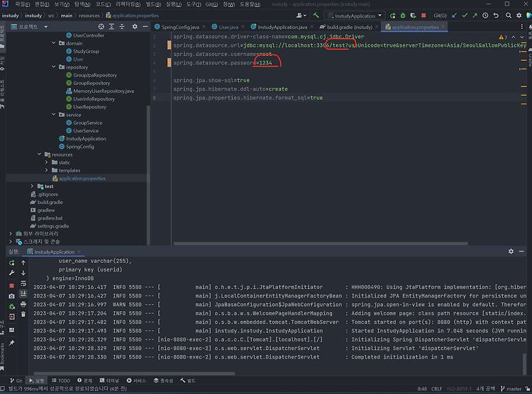Toggle scroll to end of console
Screen dimensions: 532x394
point(23,293)
